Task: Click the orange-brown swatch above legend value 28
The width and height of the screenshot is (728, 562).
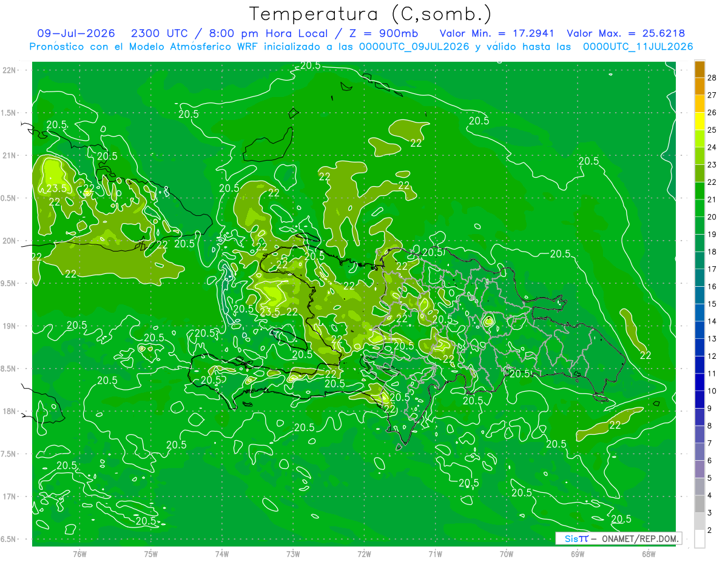Action: [699, 69]
